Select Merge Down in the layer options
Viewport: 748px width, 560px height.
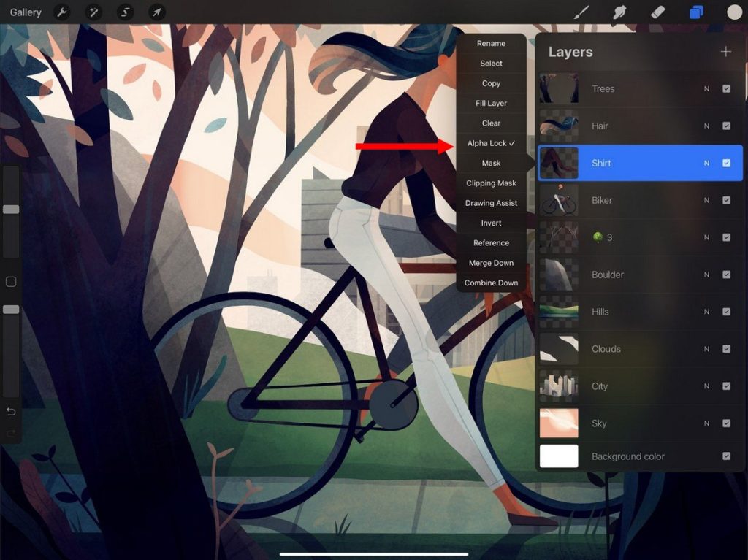[x=491, y=263]
